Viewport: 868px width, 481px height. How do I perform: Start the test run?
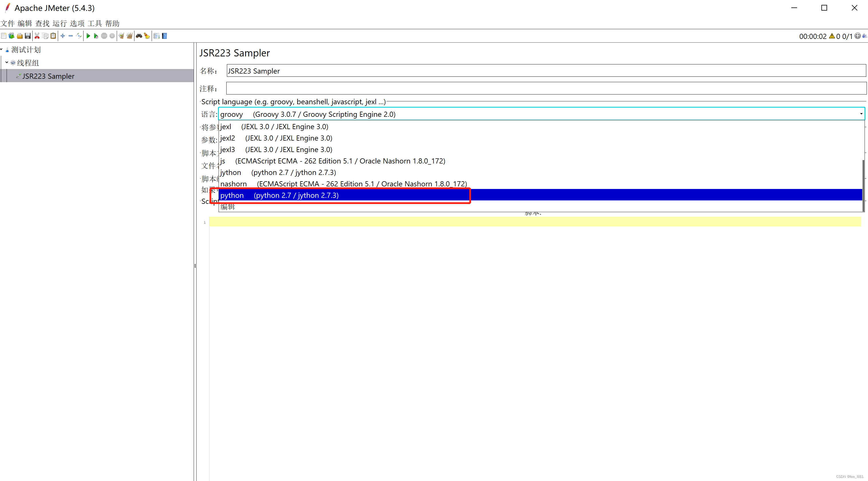(88, 36)
